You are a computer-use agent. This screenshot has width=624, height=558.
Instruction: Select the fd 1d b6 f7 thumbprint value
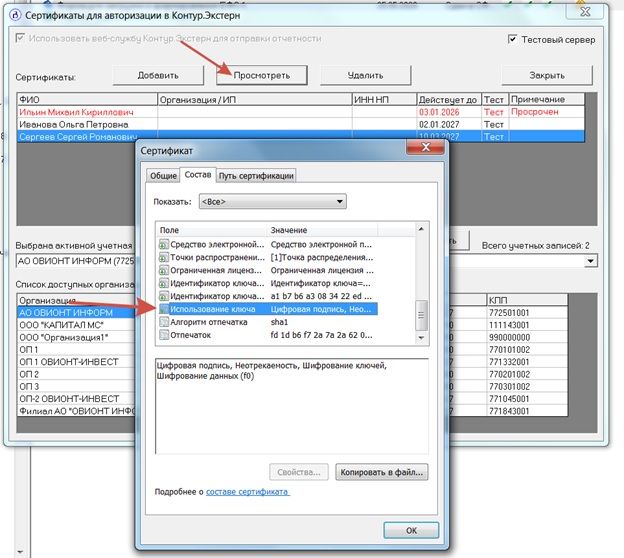[321, 335]
